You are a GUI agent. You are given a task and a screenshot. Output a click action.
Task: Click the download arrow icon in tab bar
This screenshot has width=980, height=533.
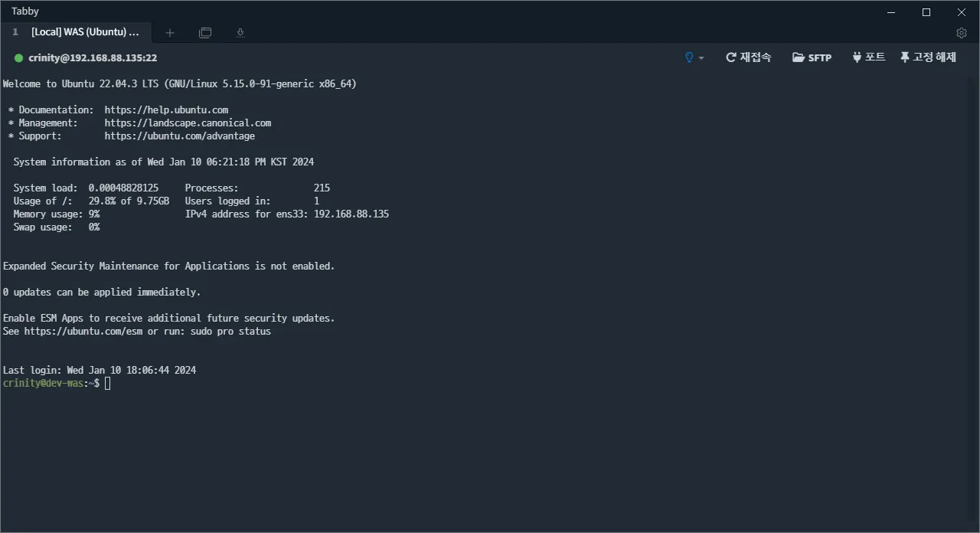(x=240, y=33)
